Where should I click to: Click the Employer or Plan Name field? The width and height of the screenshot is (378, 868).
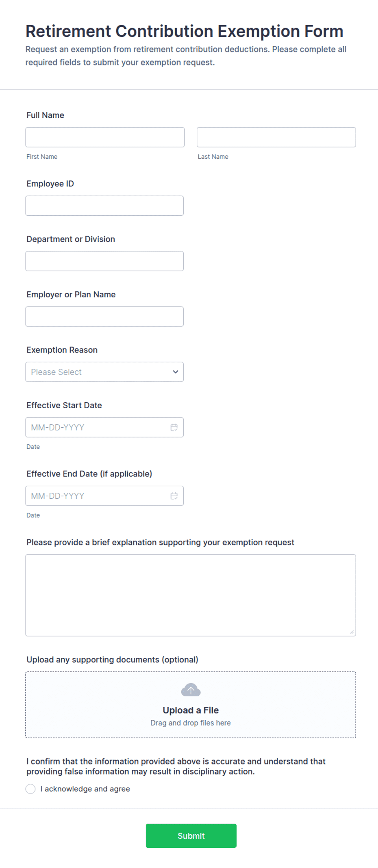point(104,316)
